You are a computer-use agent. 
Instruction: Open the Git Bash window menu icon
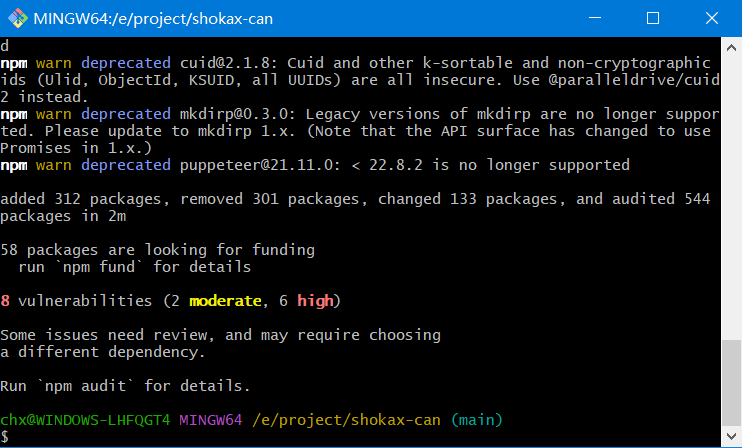tap(18, 18)
